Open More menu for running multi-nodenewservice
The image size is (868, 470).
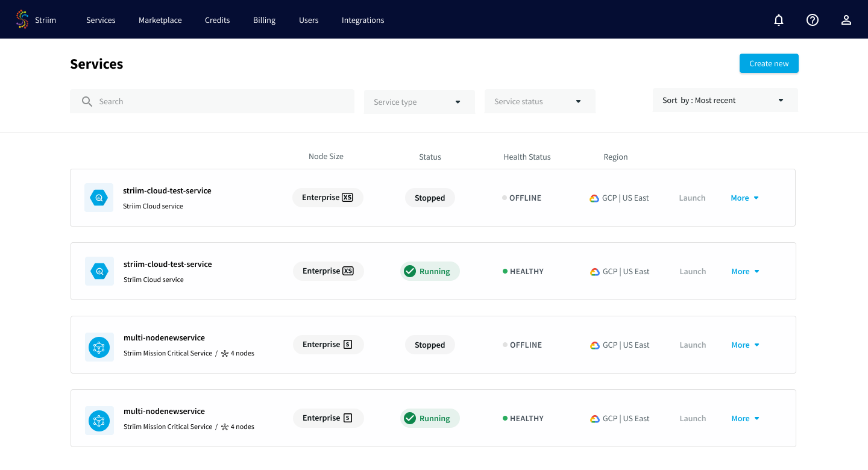coord(746,418)
